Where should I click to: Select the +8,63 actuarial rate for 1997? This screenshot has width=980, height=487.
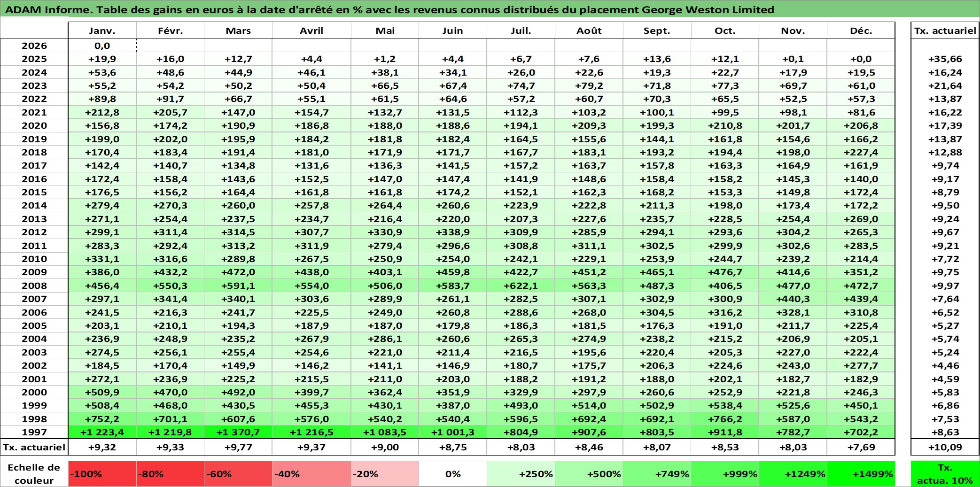(945, 432)
